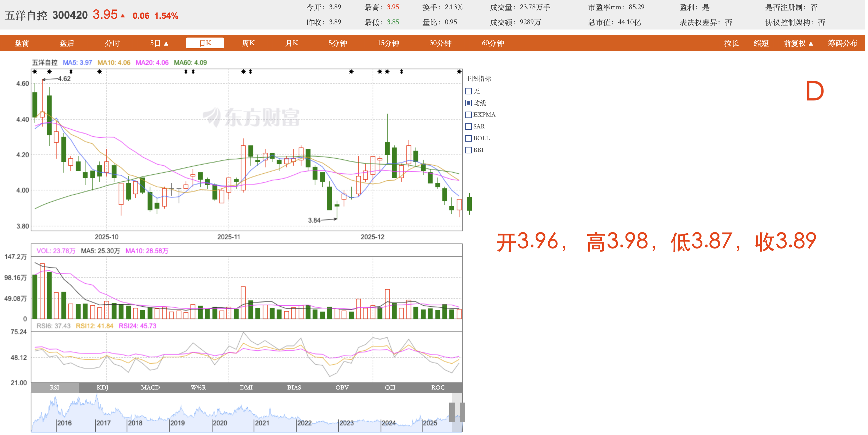
Task: Toggle the 均线 moving average checkbox
Action: coord(468,103)
